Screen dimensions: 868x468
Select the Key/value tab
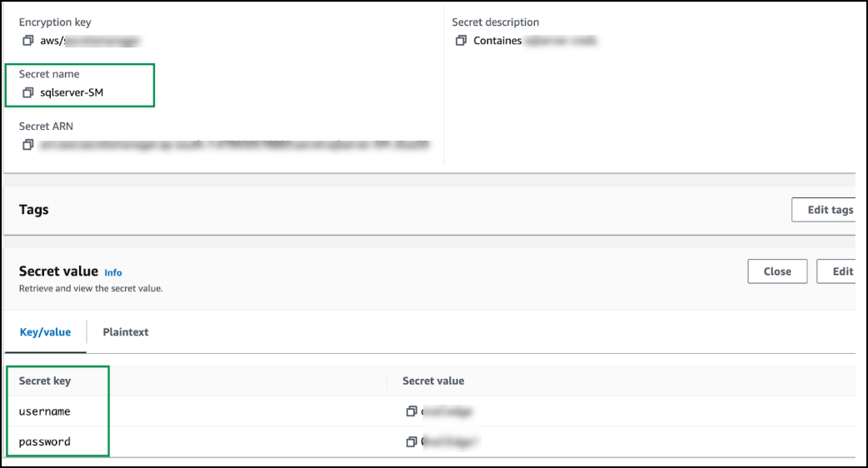[x=45, y=332]
